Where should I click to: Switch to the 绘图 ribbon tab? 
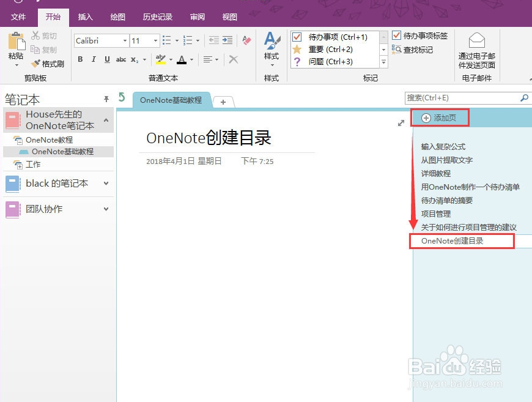click(118, 17)
